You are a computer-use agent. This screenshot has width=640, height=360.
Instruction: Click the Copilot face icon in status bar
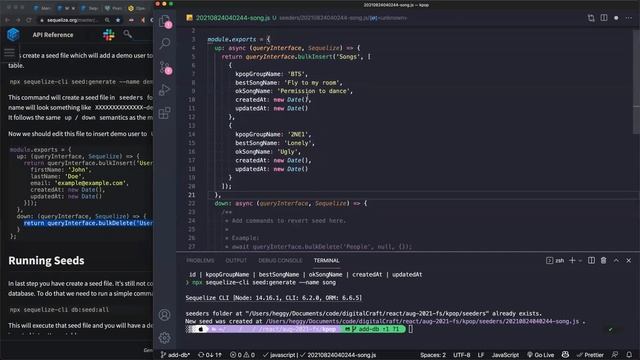tap(565, 355)
